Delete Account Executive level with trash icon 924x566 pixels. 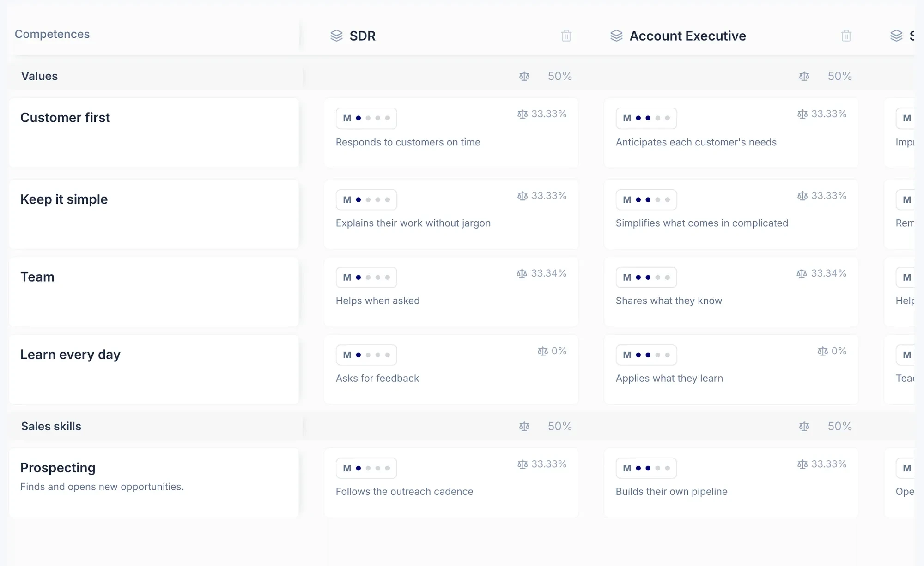click(x=846, y=36)
